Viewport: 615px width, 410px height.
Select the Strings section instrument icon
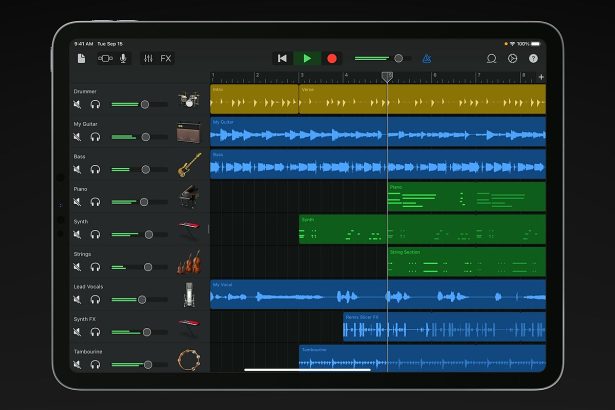click(189, 262)
